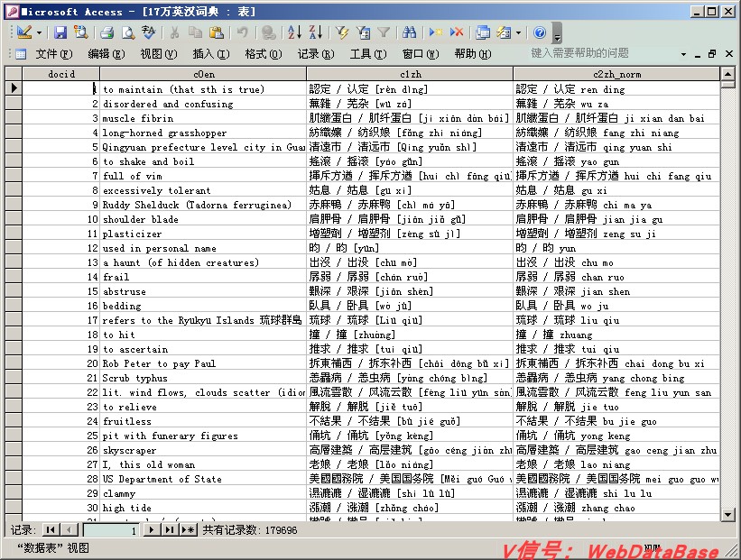Click cell 'Scrub typhus'
This screenshot has width=741, height=560.
point(203,378)
